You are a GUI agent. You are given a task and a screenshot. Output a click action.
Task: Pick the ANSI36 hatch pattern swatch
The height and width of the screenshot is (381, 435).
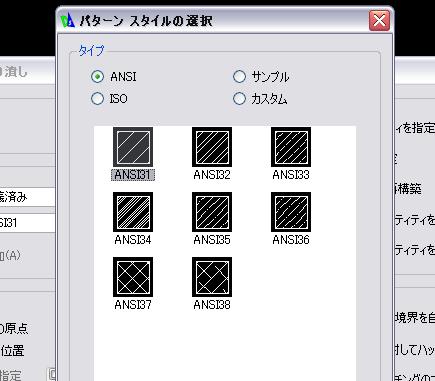point(291,212)
